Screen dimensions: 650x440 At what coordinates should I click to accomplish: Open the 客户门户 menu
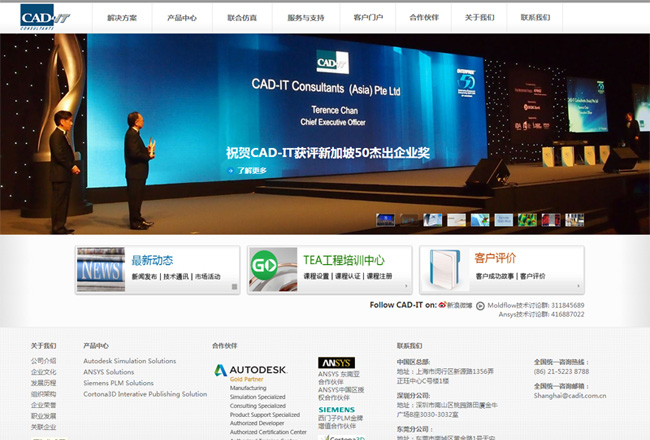(368, 17)
